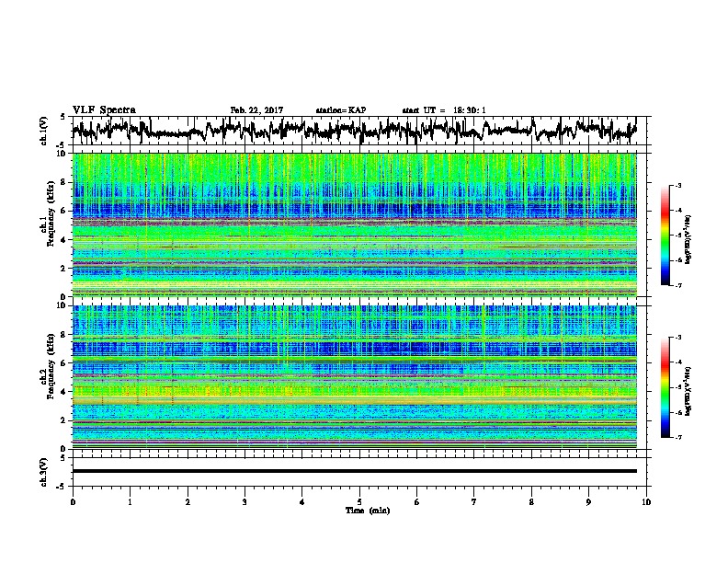728x563 pixels.
Task: Click the upper color scale log(PSD) unit label
Action: coord(688,239)
